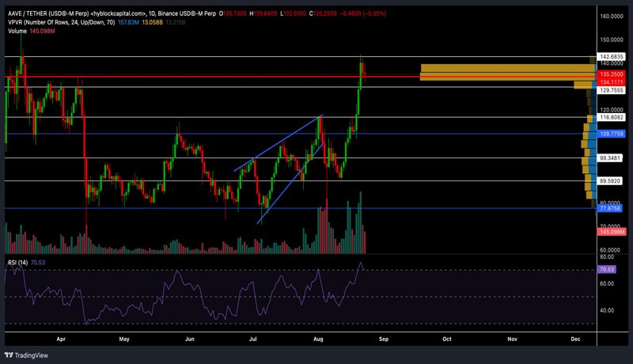This screenshot has width=633, height=364.
Task: Click the blue 77.8758 price label
Action: [x=613, y=209]
